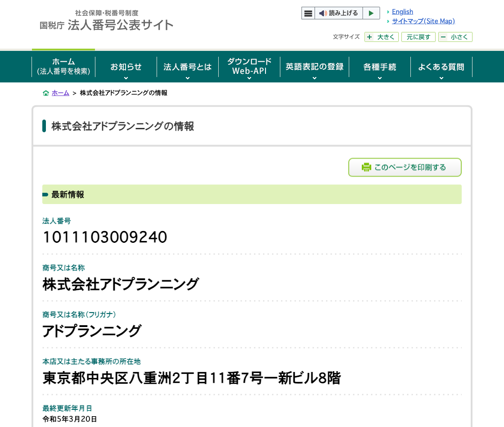Viewport: 504px width, 427px height.
Task: Click the 法人番号 field label
Action: point(57,221)
